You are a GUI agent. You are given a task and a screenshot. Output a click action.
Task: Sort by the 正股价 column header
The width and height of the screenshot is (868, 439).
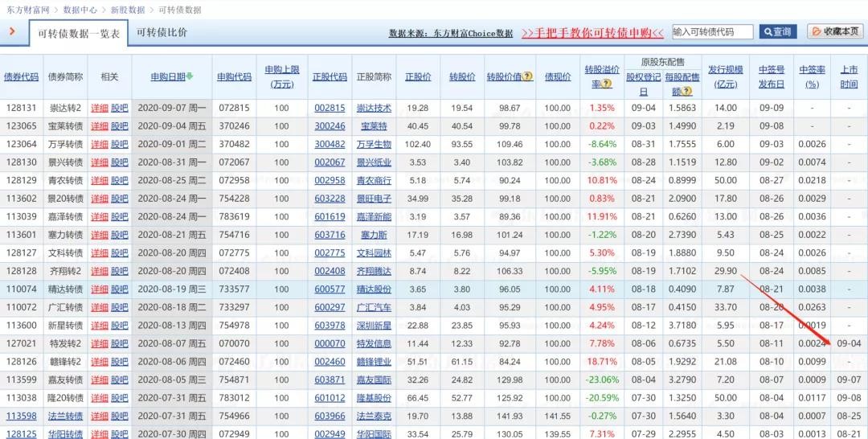(418, 77)
